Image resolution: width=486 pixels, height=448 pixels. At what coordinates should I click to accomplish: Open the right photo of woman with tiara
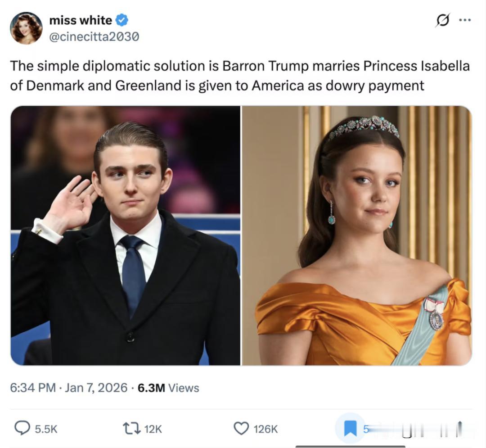pos(357,235)
